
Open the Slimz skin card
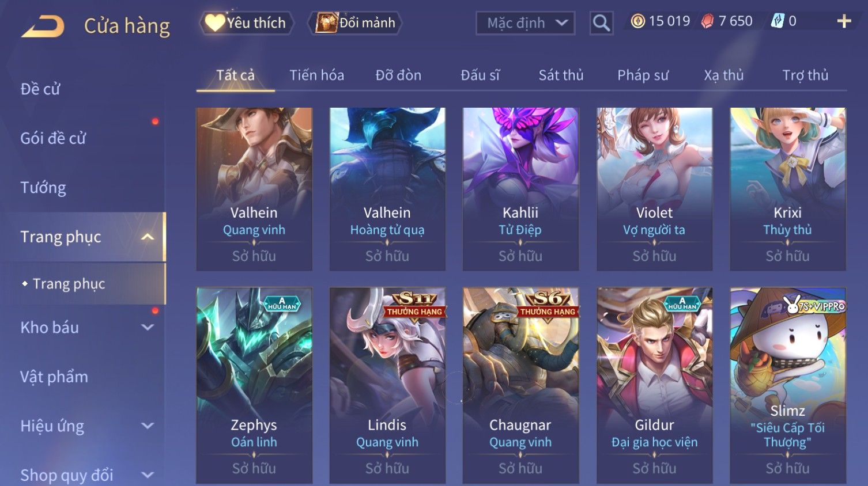[x=788, y=385]
